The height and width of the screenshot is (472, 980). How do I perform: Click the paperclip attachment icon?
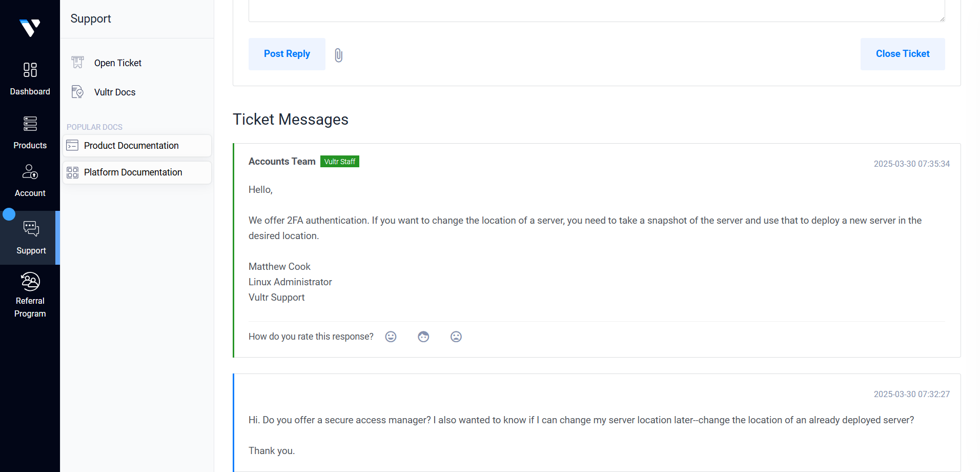pos(338,55)
